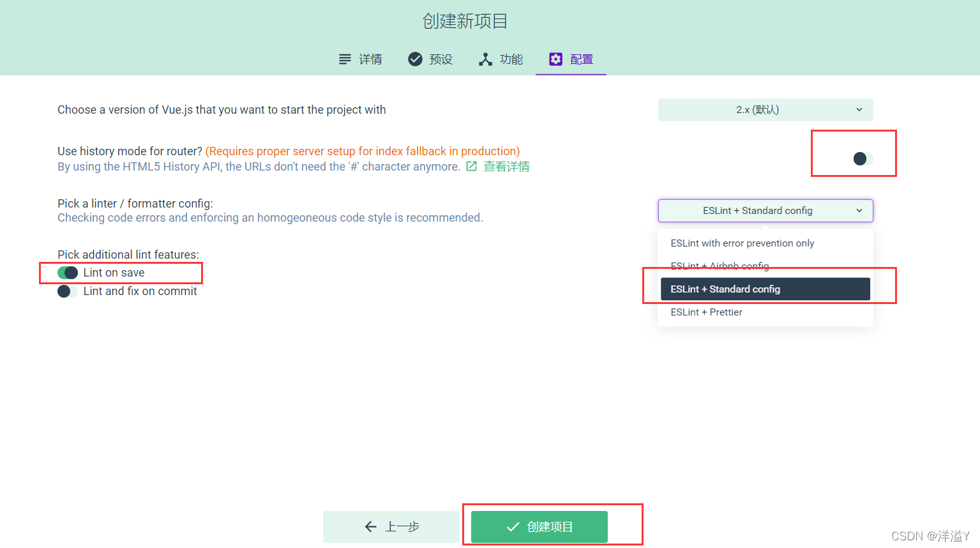Select the 配置 tab
Image resolution: width=980 pixels, height=548 pixels.
coord(571,59)
